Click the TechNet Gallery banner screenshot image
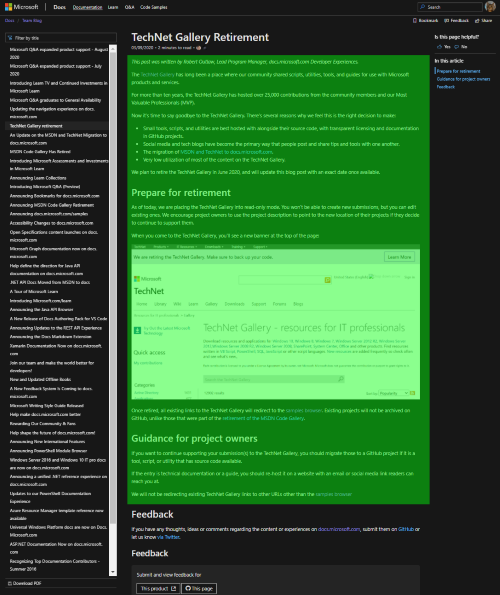 275,322
